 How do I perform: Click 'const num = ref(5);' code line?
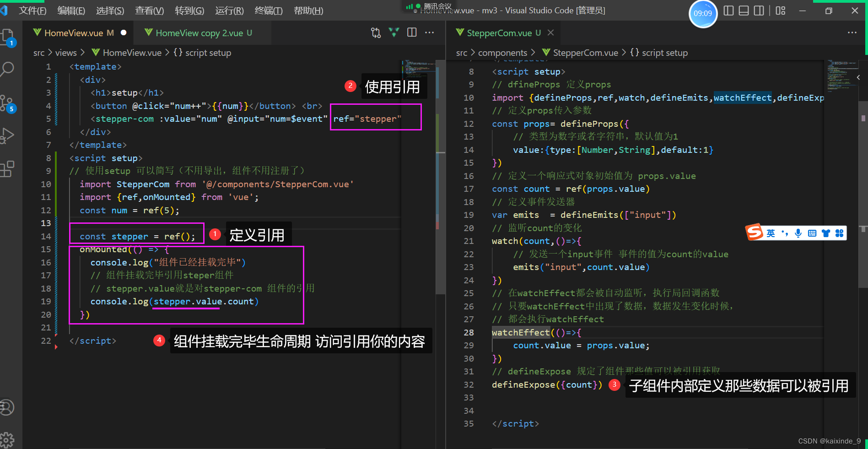pyautogui.click(x=129, y=210)
